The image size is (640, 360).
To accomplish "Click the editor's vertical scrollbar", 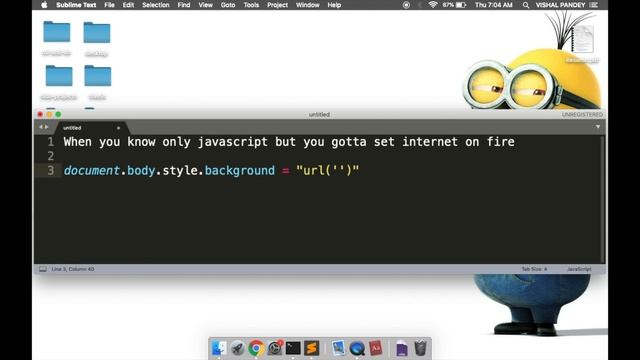I will (x=603, y=199).
